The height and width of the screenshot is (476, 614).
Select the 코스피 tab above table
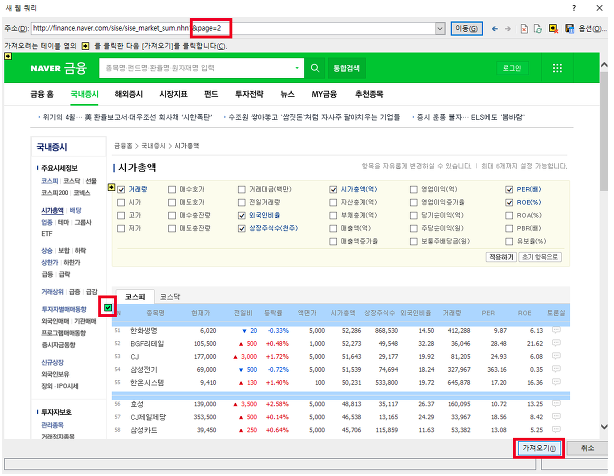tap(135, 297)
